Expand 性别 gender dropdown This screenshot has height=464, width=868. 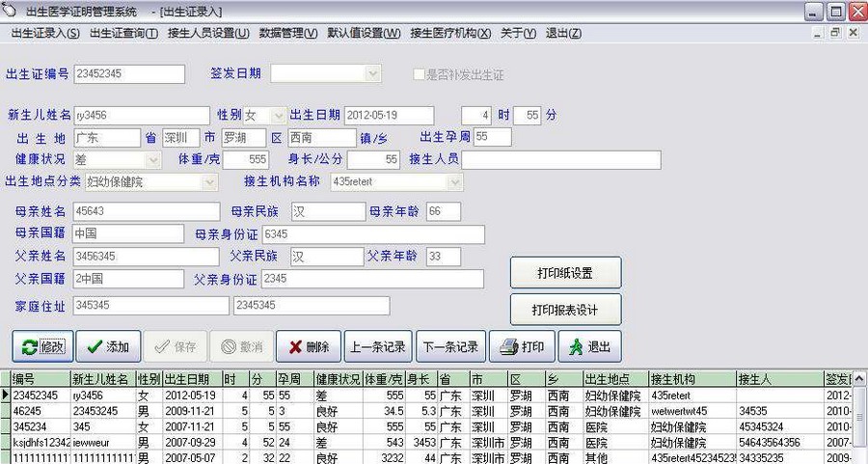[279, 115]
